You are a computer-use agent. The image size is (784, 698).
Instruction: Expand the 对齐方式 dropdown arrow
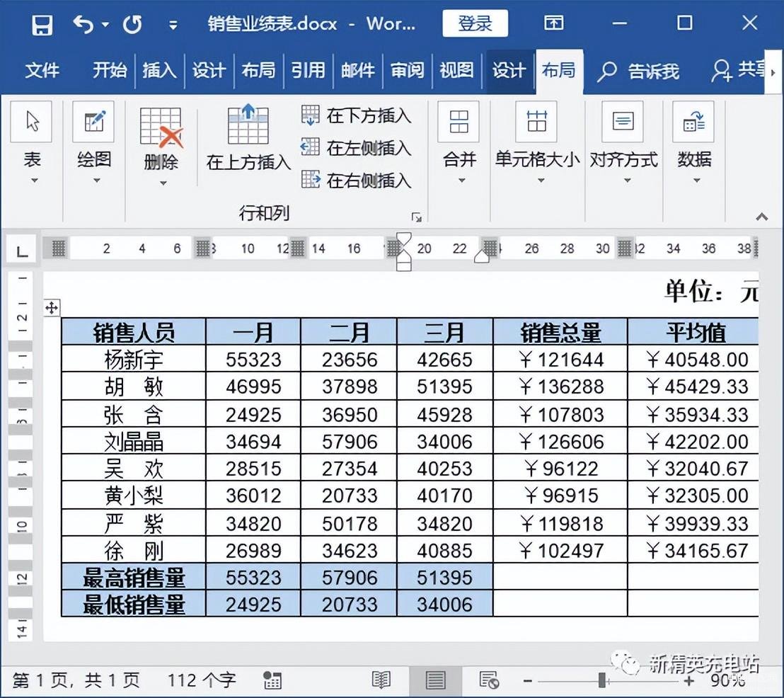tap(627, 181)
